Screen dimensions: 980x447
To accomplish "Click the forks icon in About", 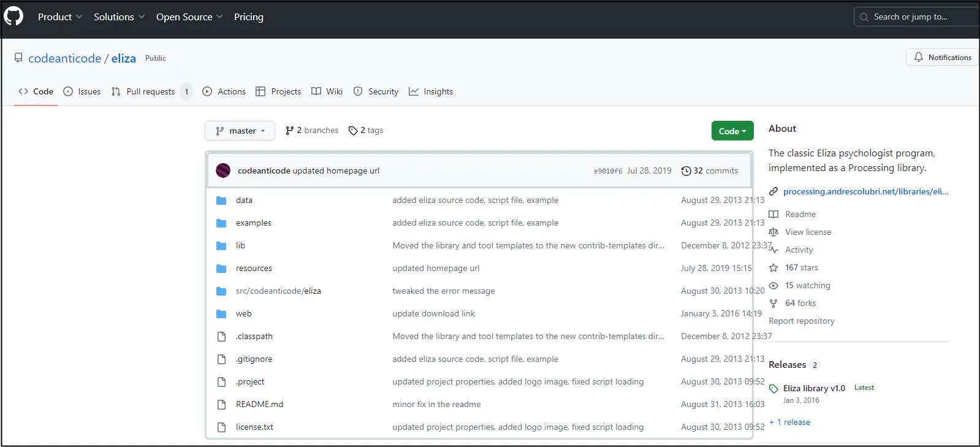I will point(773,304).
